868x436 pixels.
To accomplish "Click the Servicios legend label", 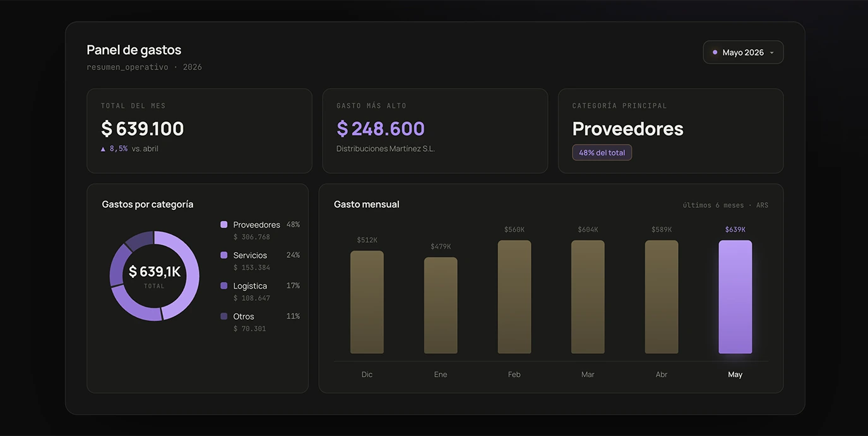I will pos(250,255).
